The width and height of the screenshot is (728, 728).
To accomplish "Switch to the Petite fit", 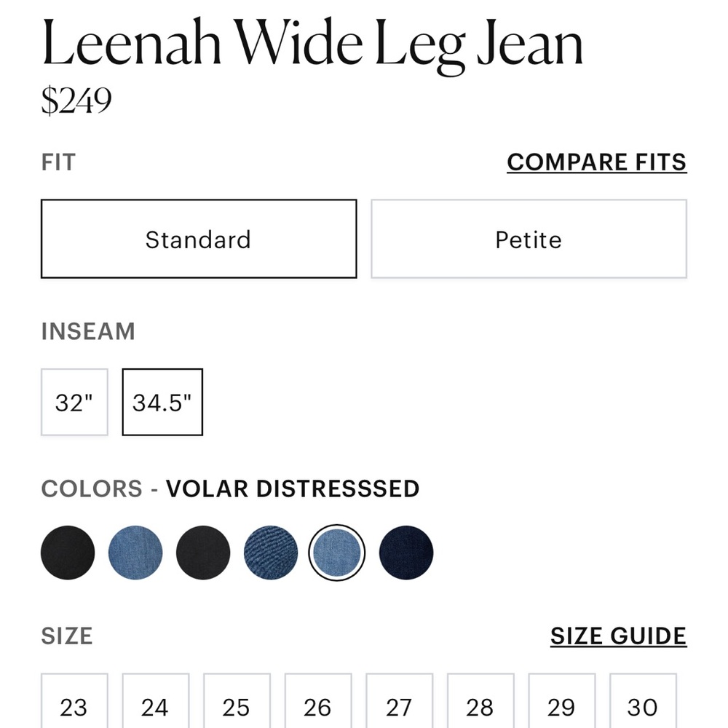I will [529, 239].
